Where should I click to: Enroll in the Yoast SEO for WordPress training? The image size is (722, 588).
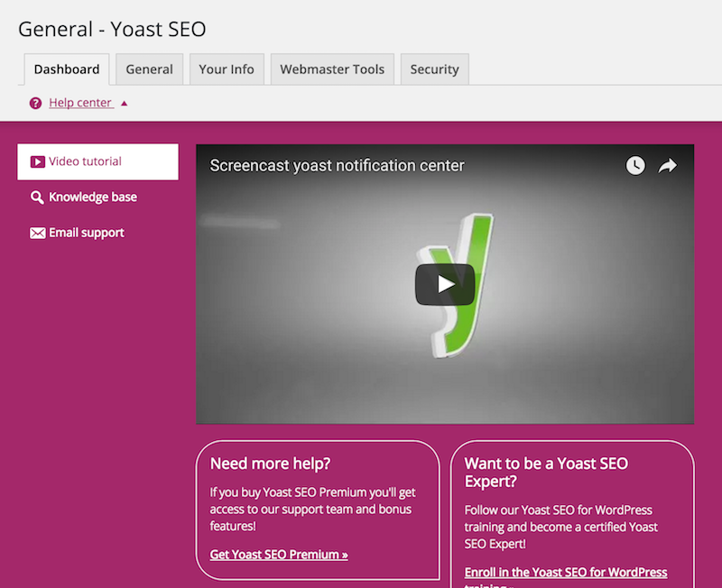pyautogui.click(x=566, y=578)
